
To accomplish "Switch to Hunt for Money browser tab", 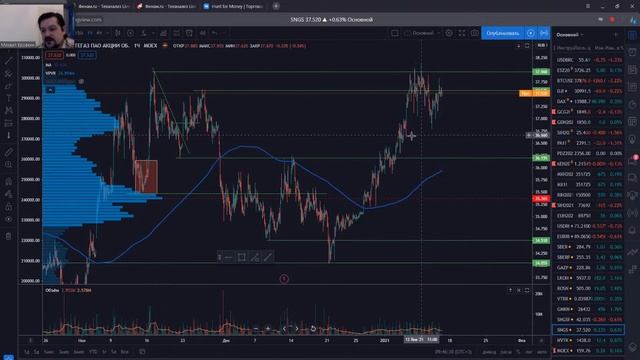I will tap(233, 6).
